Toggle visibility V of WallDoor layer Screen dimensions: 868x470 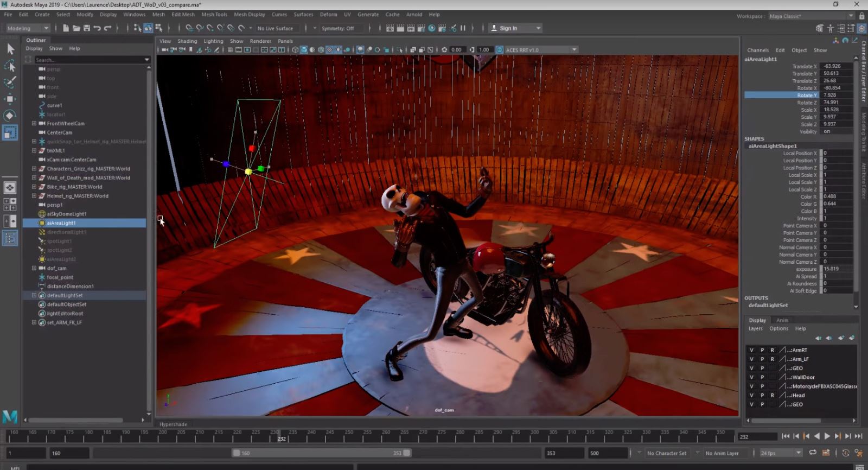click(x=751, y=377)
